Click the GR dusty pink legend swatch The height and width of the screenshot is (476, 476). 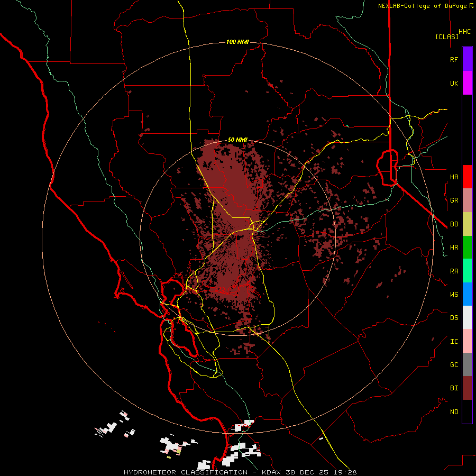[467, 200]
